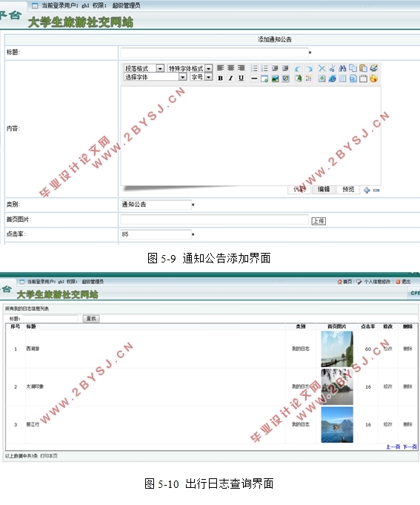
Task: Click the 首页图片 column header
Action: (337, 326)
